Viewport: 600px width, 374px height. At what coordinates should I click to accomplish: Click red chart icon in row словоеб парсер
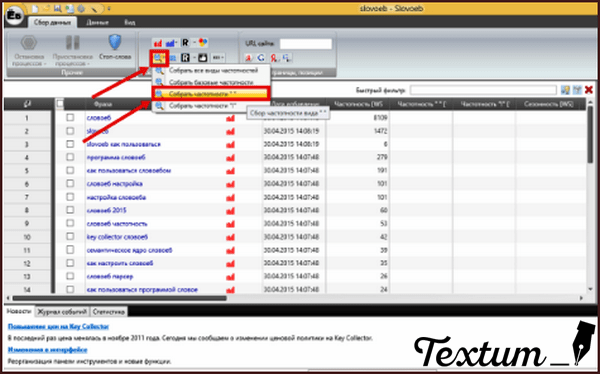[230, 277]
